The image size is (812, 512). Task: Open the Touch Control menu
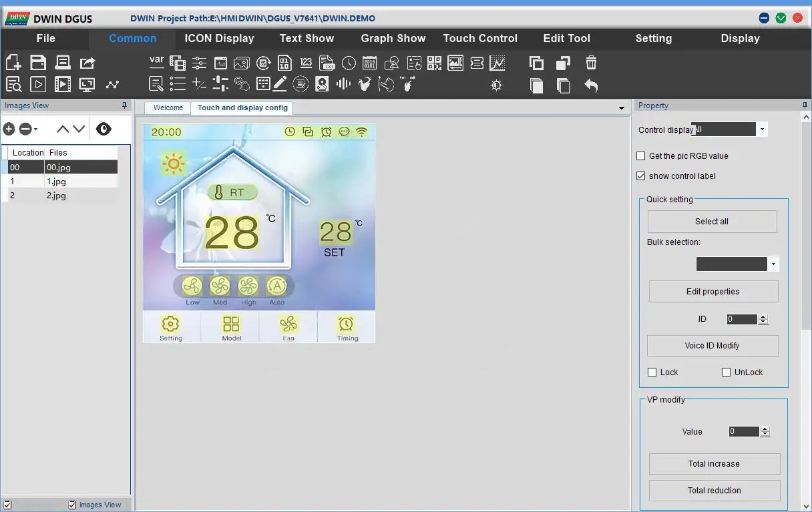pos(480,38)
